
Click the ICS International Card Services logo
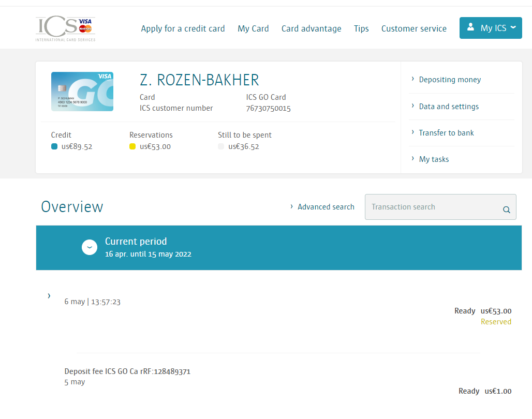[66, 28]
